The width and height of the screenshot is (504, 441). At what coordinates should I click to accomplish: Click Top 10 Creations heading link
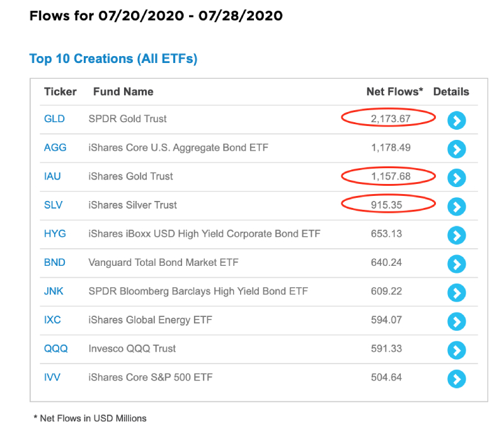click(113, 59)
